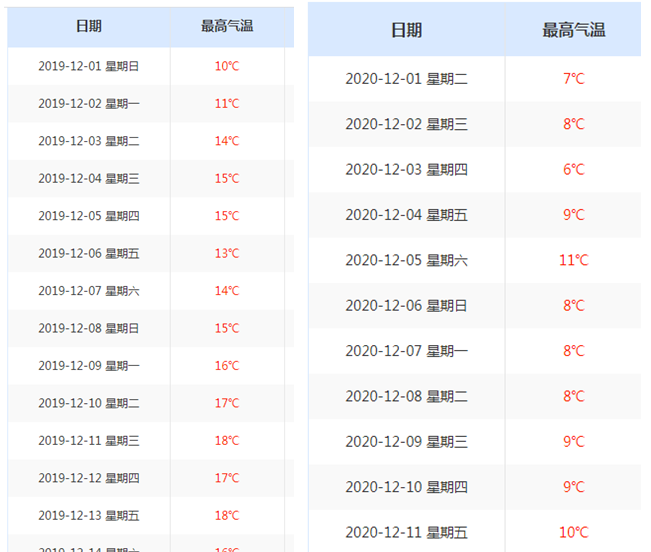Click the 最高气温 header in the 2020 table
This screenshot has width=651, height=552.
573,30
